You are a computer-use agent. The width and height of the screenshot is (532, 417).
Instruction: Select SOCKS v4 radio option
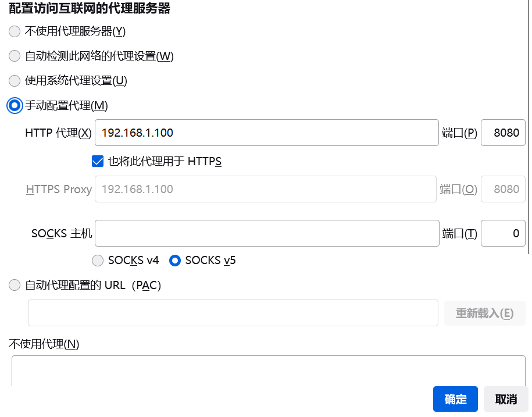coord(98,260)
